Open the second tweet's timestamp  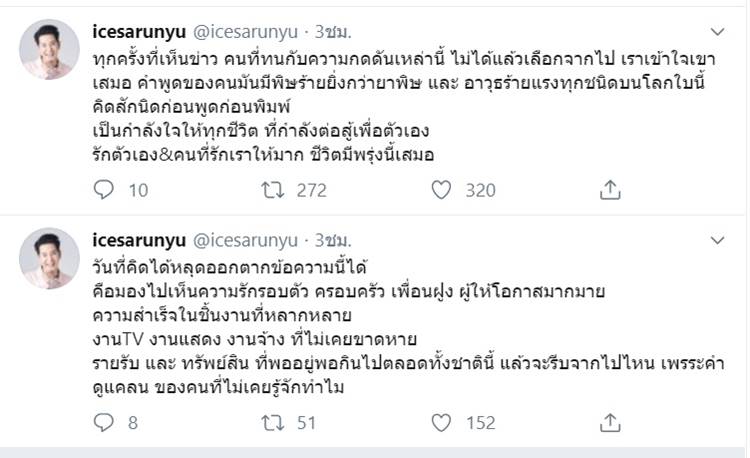pos(333,241)
